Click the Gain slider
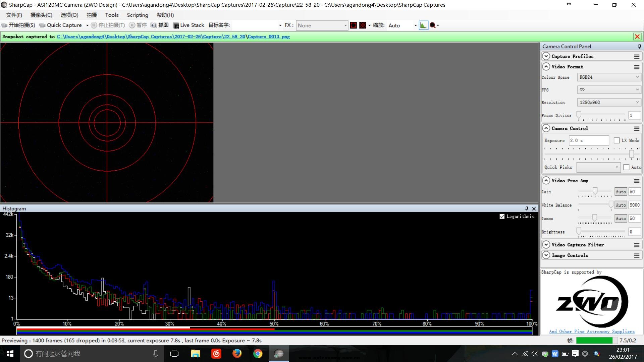The image size is (644, 362). click(595, 191)
